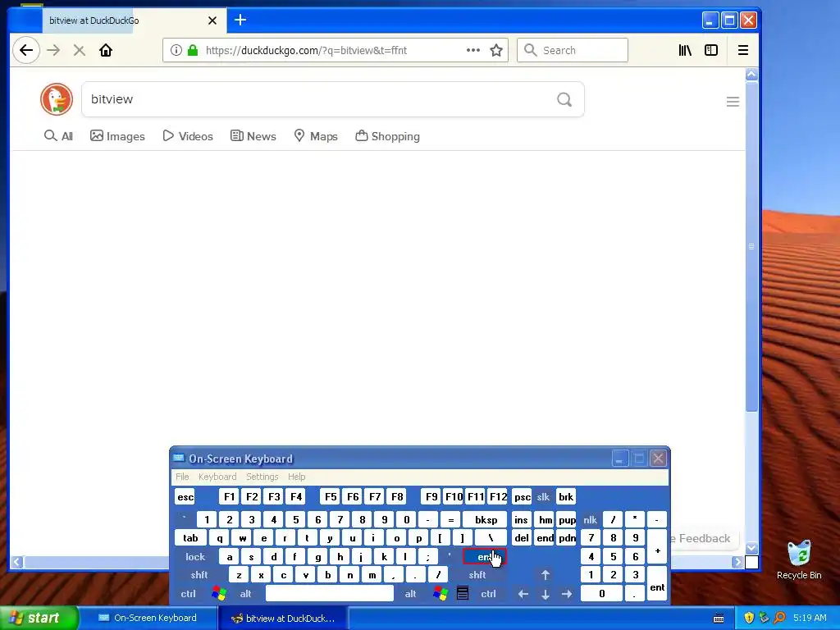Click the context menu key icon
This screenshot has height=630, width=840.
click(x=463, y=594)
